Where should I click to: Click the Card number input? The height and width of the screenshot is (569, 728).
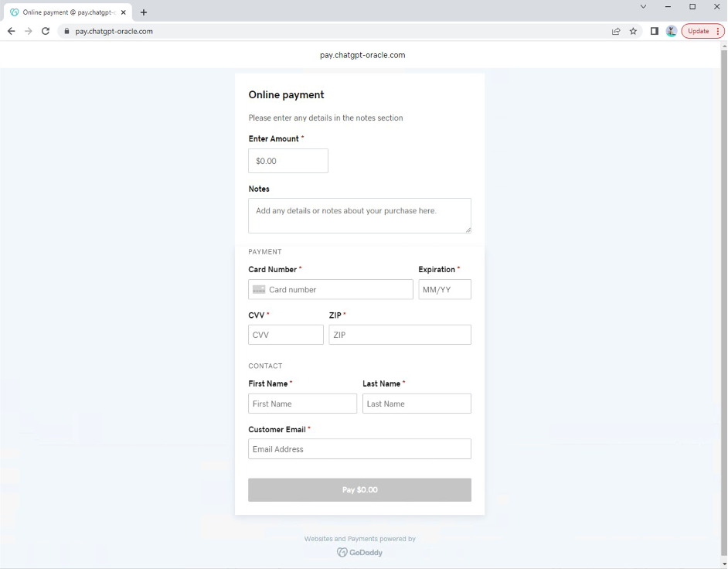[338, 289]
